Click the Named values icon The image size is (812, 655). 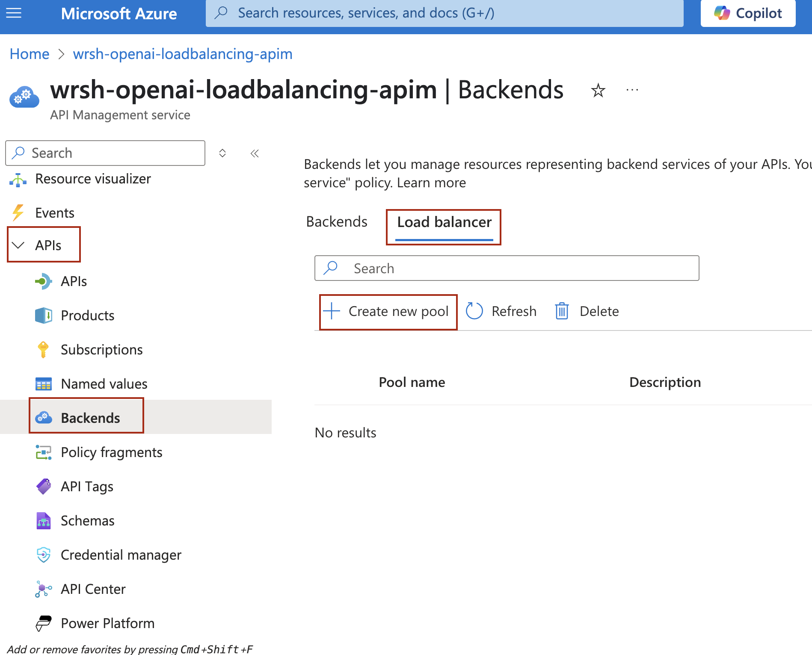(x=43, y=384)
